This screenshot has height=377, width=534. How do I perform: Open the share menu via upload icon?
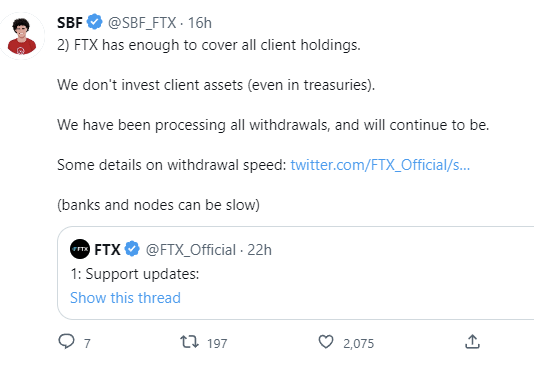472,342
